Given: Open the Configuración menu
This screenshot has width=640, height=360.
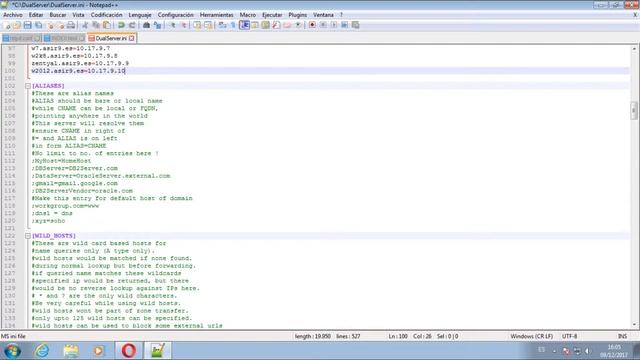Looking at the screenshot, I should (176, 15).
